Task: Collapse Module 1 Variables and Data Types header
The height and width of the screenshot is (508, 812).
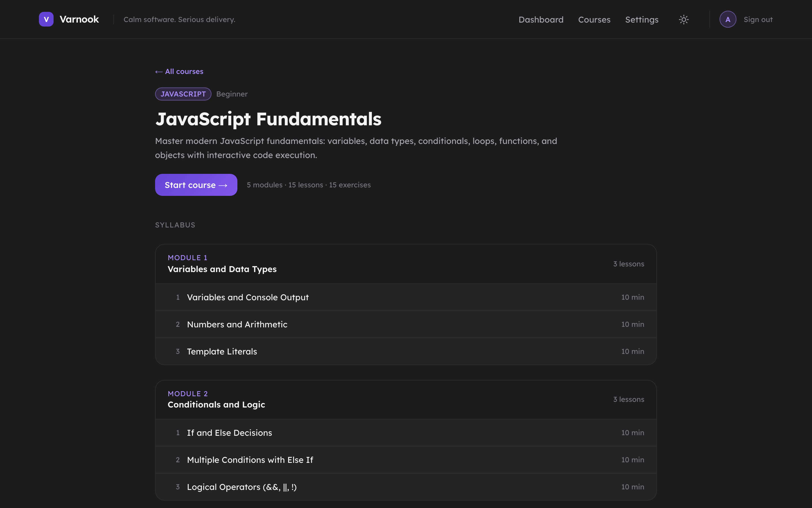Action: pyautogui.click(x=406, y=264)
